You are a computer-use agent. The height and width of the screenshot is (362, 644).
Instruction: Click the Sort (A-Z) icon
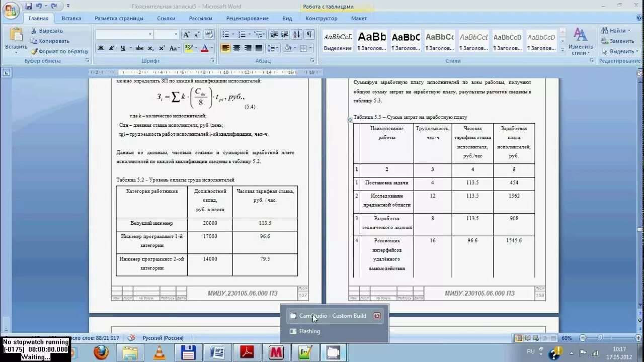(x=297, y=34)
